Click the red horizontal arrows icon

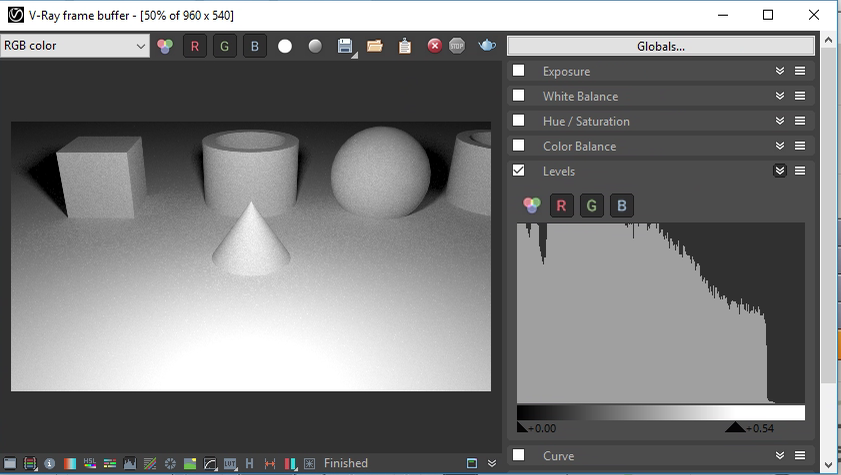[x=270, y=463]
